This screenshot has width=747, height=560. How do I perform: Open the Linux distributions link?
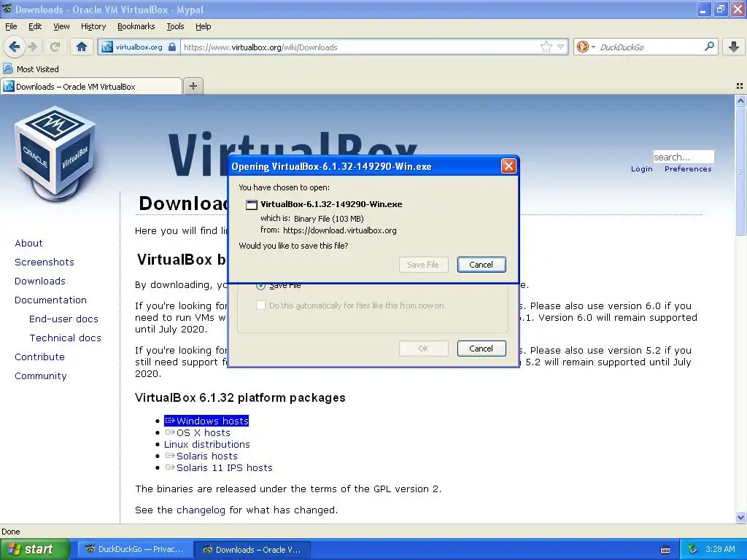click(206, 444)
